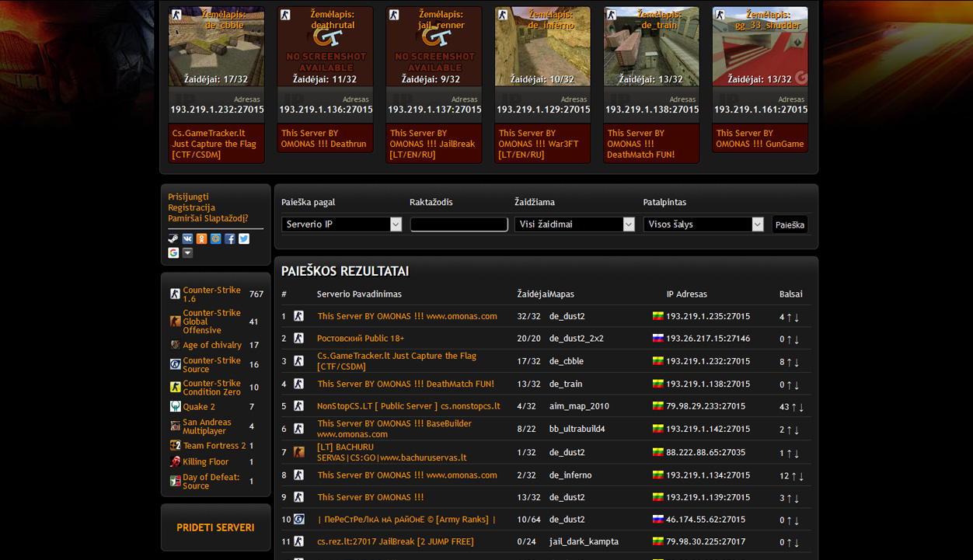Image resolution: width=973 pixels, height=560 pixels.
Task: Click Counter-Strike 1.6 game icon in sidebar
Action: coord(175,294)
